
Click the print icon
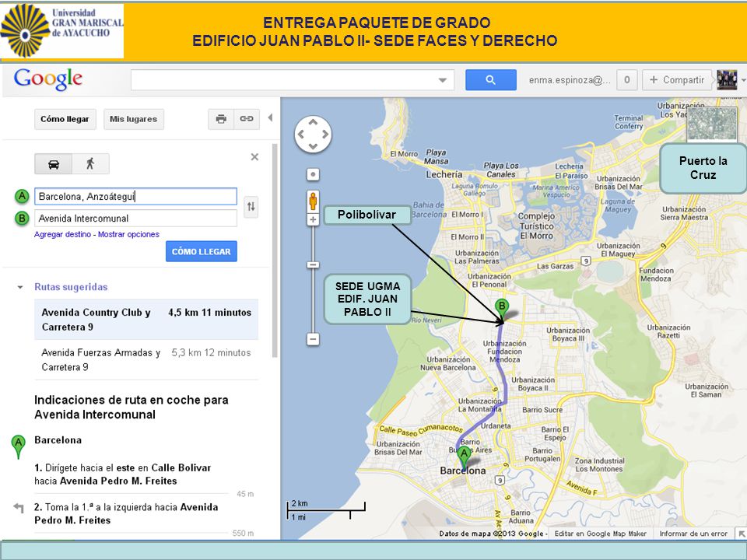[x=221, y=119]
